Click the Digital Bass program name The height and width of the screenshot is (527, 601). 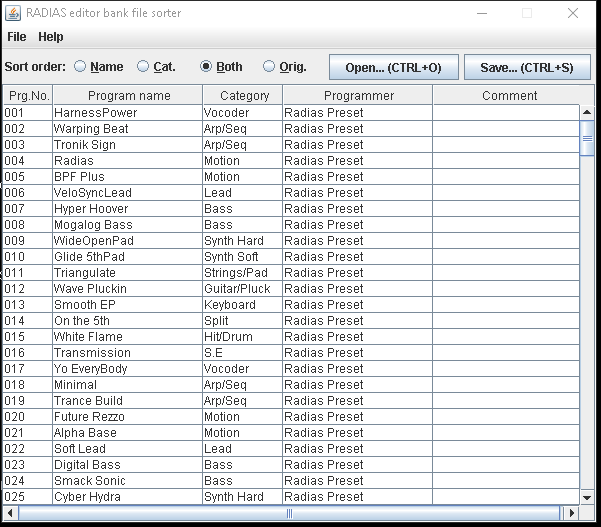127,465
